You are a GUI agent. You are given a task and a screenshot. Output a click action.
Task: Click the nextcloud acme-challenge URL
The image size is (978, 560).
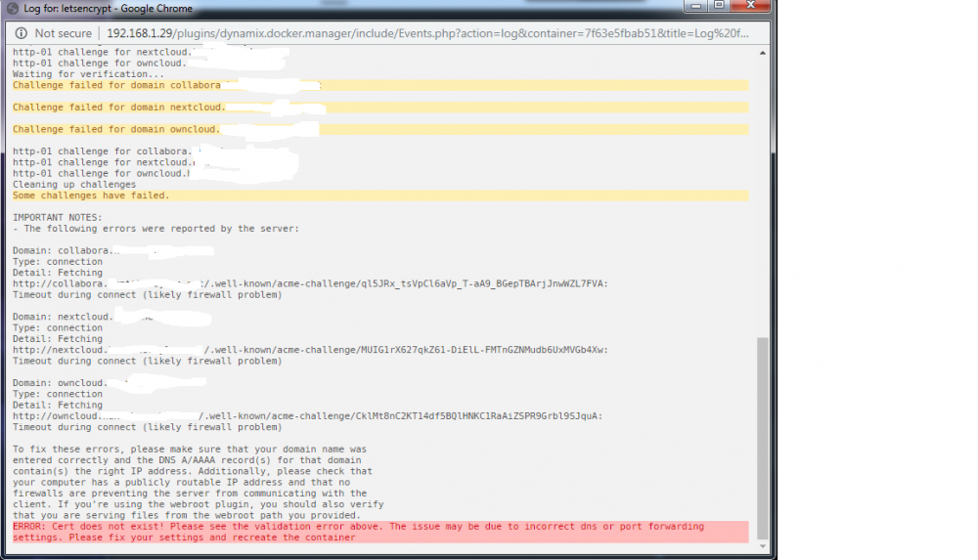310,350
